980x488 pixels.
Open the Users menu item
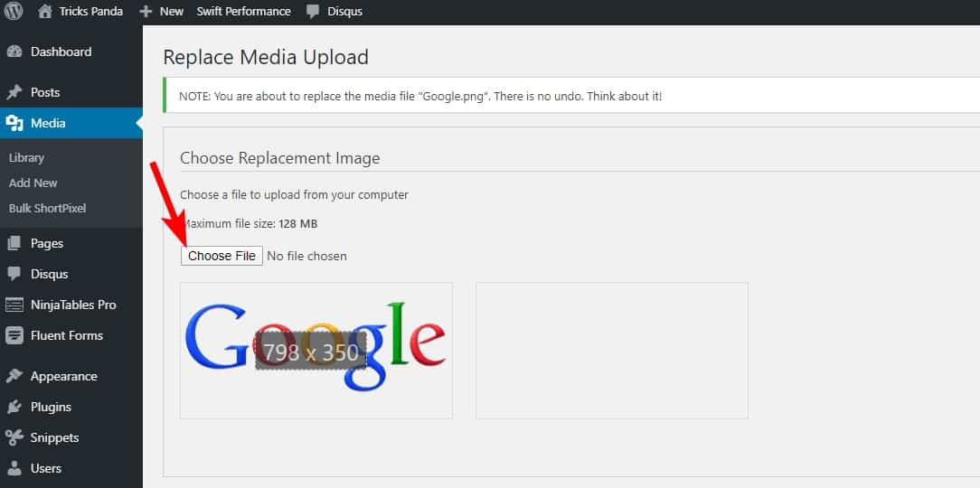pyautogui.click(x=45, y=468)
